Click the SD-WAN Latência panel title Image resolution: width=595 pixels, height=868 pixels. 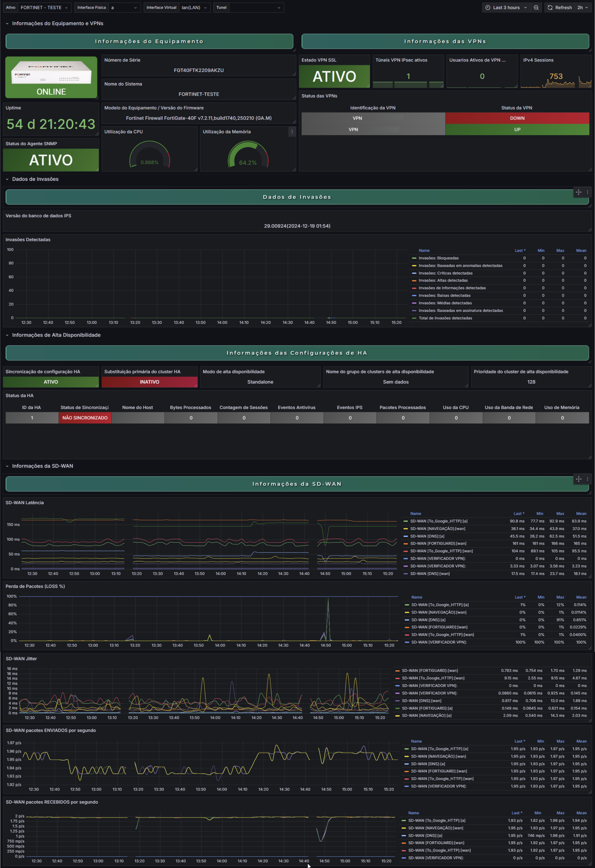(x=25, y=503)
